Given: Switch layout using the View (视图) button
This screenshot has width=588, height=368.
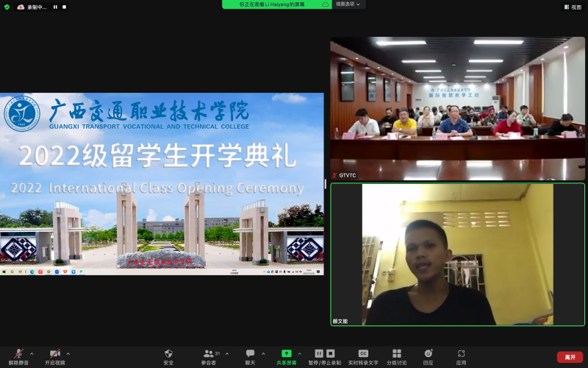Looking at the screenshot, I should [x=573, y=7].
